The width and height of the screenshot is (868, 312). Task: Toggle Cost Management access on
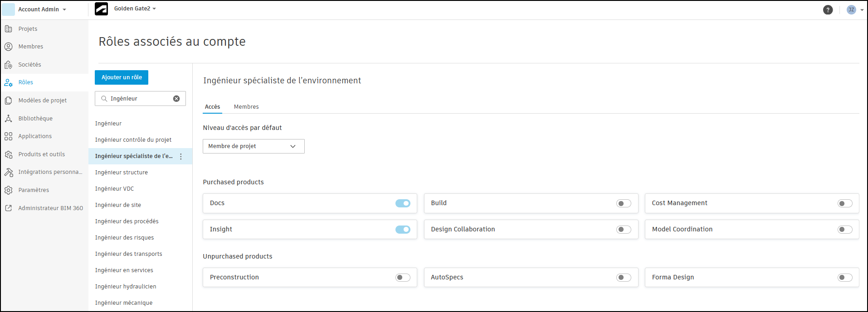[845, 203]
